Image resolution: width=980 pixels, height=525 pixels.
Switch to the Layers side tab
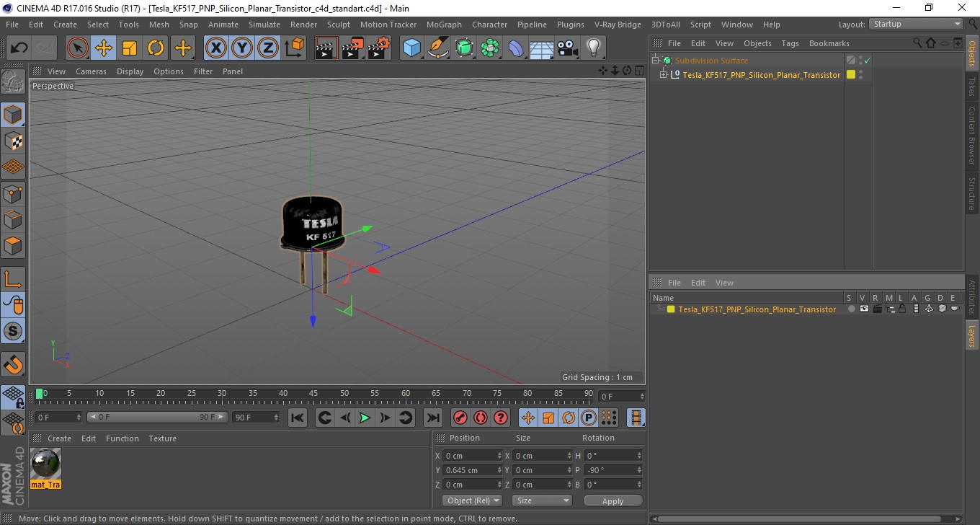972,335
